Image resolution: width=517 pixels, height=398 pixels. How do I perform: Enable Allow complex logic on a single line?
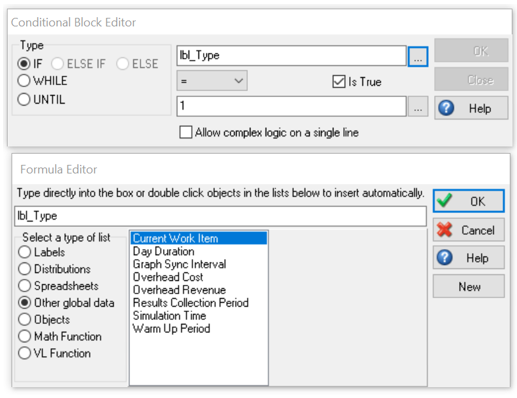tap(186, 132)
